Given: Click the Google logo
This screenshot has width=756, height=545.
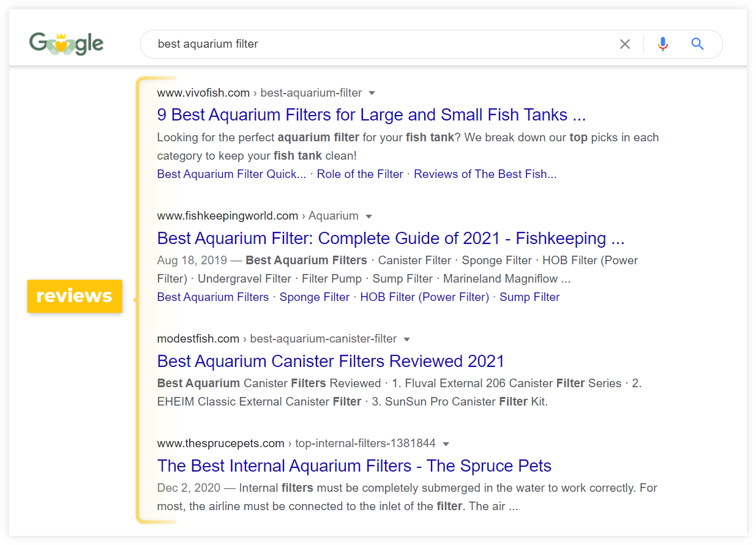Looking at the screenshot, I should coord(66,44).
